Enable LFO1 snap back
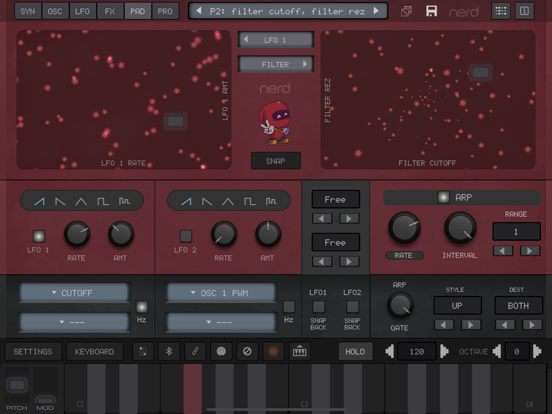 pyautogui.click(x=318, y=307)
